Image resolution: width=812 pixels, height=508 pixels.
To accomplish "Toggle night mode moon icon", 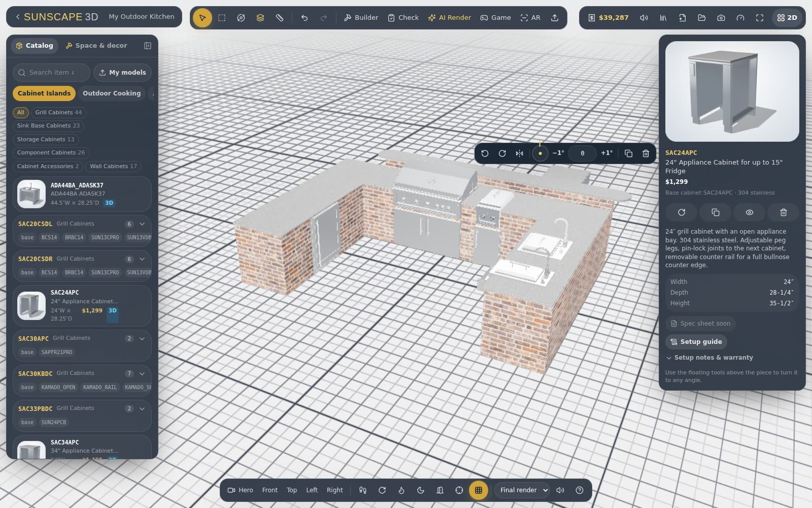I will coord(421,490).
